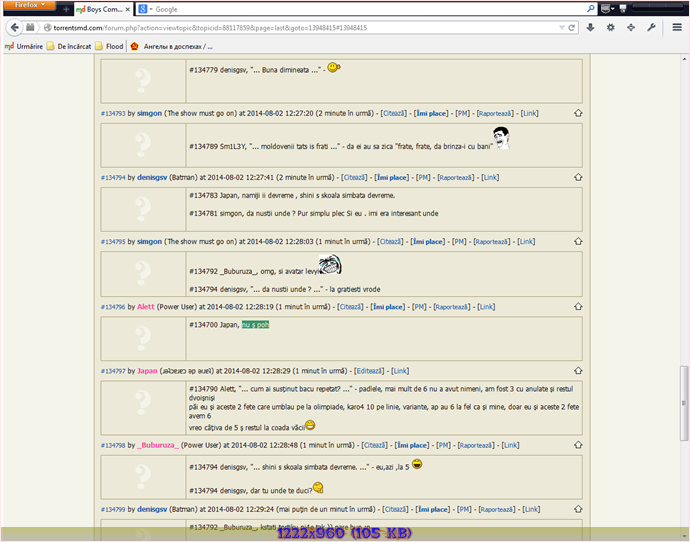The image size is (690, 542).
Task: Open the De incărcat bookmark folder
Action: (x=69, y=46)
